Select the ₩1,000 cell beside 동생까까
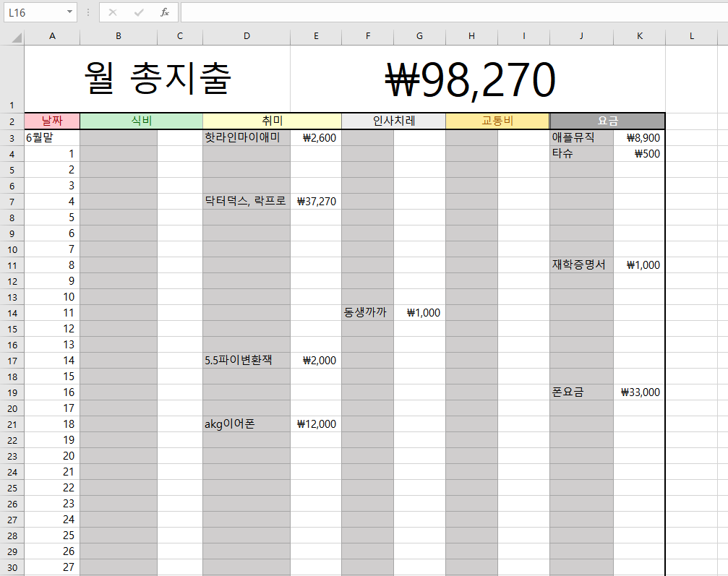 [x=420, y=313]
